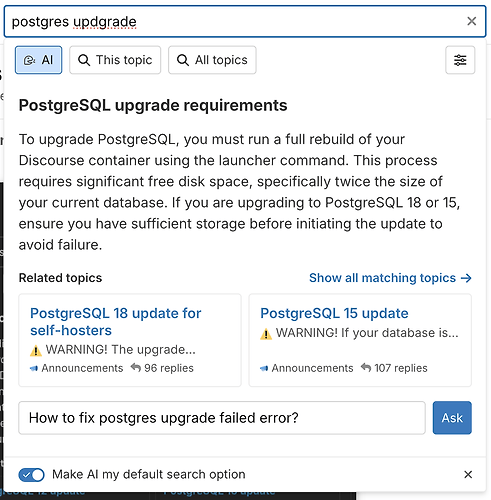Toggle Make AI my default search option

31,475
